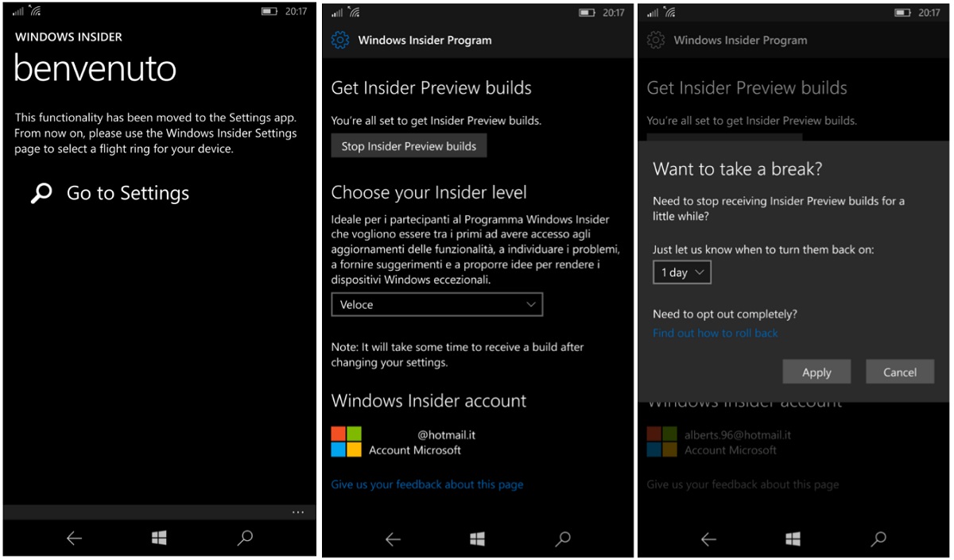954x560 pixels.
Task: Click Choose your Insider level heading
Action: (429, 192)
